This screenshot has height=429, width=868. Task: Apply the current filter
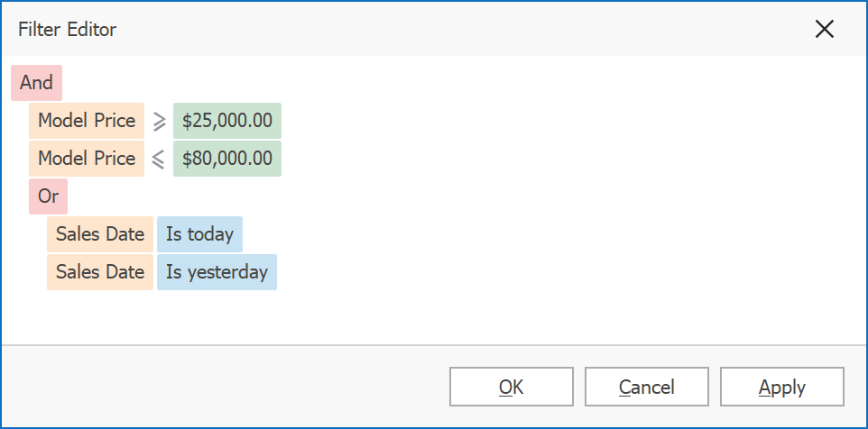click(781, 387)
